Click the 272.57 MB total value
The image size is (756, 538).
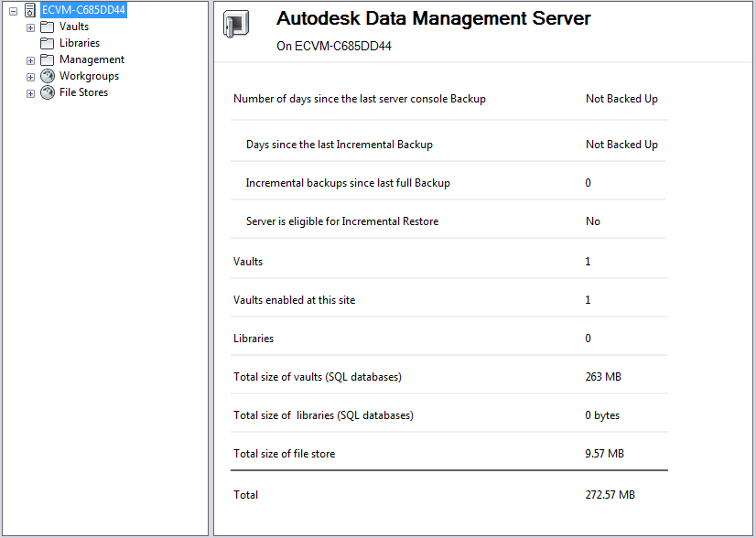point(610,495)
